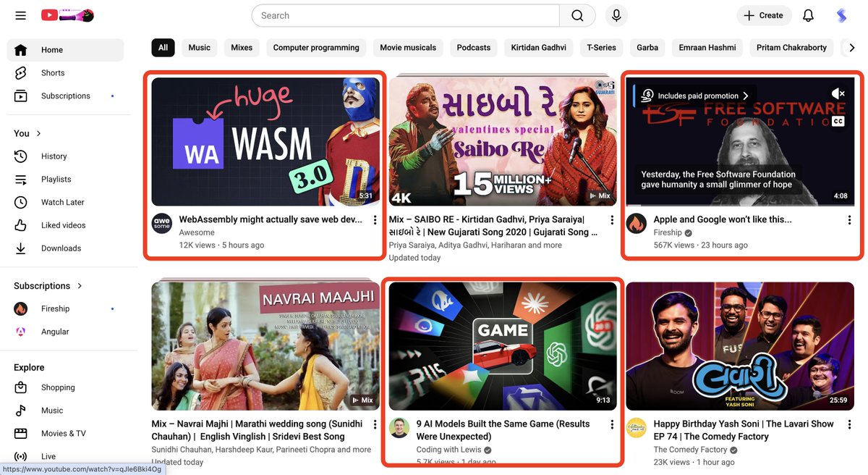The width and height of the screenshot is (868, 475).
Task: Open more options for Apple and Google video
Action: point(849,220)
